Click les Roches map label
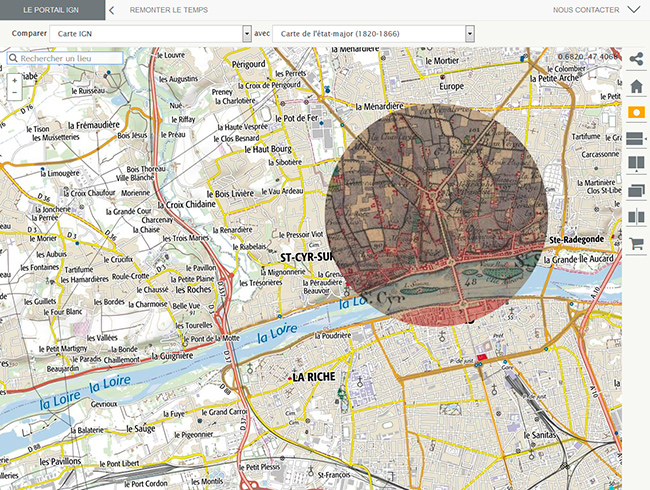The width and height of the screenshot is (650, 490). [x=193, y=290]
